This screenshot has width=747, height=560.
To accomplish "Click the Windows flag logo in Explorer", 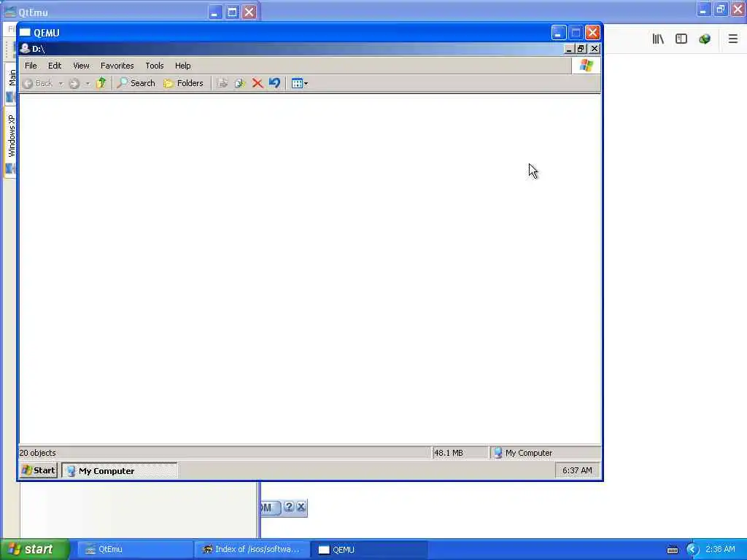I will click(587, 66).
